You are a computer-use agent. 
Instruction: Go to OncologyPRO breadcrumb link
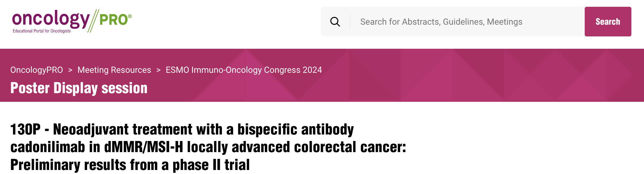pos(36,70)
